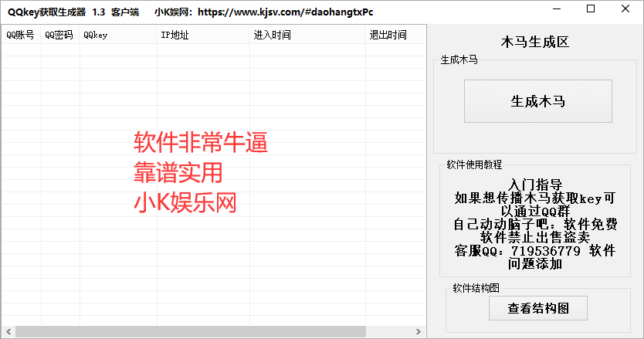This screenshot has width=644, height=339.
Task: Select the first empty row under QQ账号
Action: point(20,49)
